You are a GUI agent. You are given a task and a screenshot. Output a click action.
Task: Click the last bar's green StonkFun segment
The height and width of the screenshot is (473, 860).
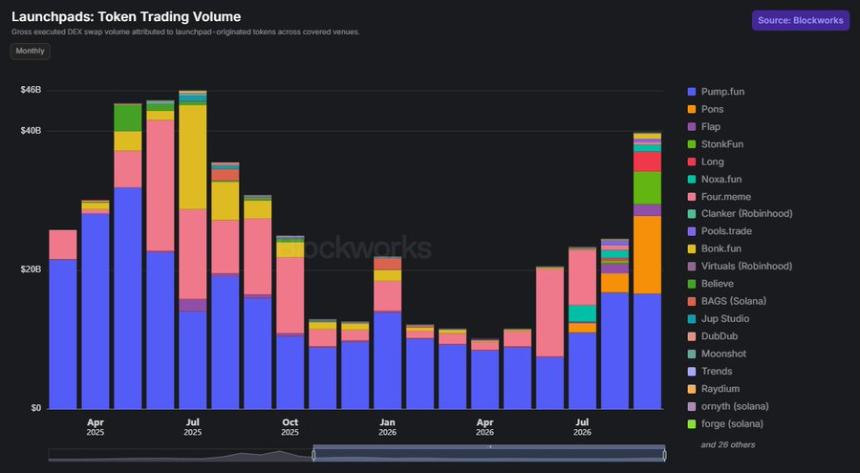(x=647, y=188)
